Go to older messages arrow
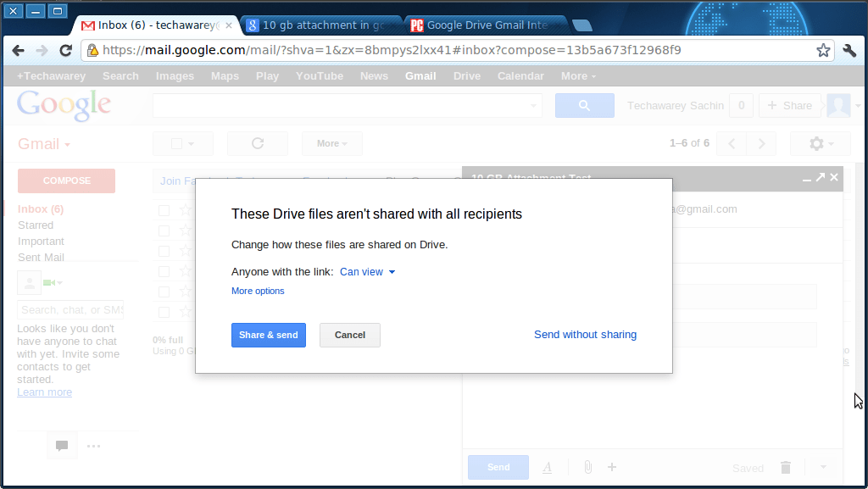The width and height of the screenshot is (868, 489). (x=761, y=144)
